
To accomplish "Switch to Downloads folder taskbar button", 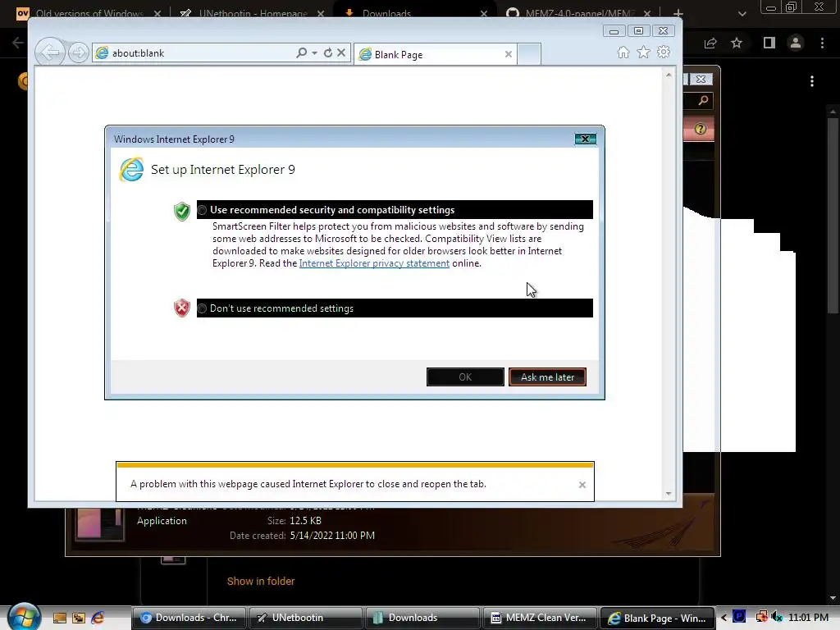I will pyautogui.click(x=422, y=618).
